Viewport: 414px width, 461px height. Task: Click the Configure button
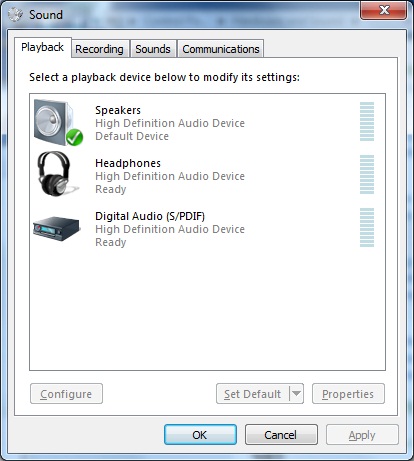pyautogui.click(x=66, y=394)
